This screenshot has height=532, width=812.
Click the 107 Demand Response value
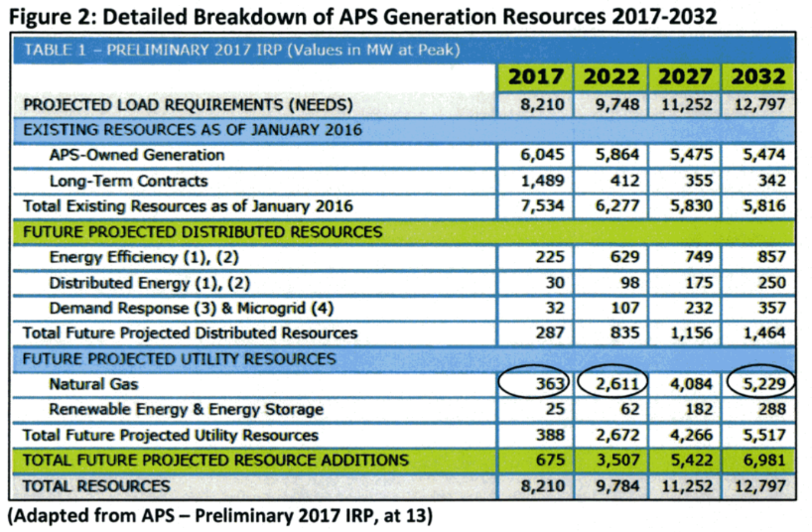(625, 308)
